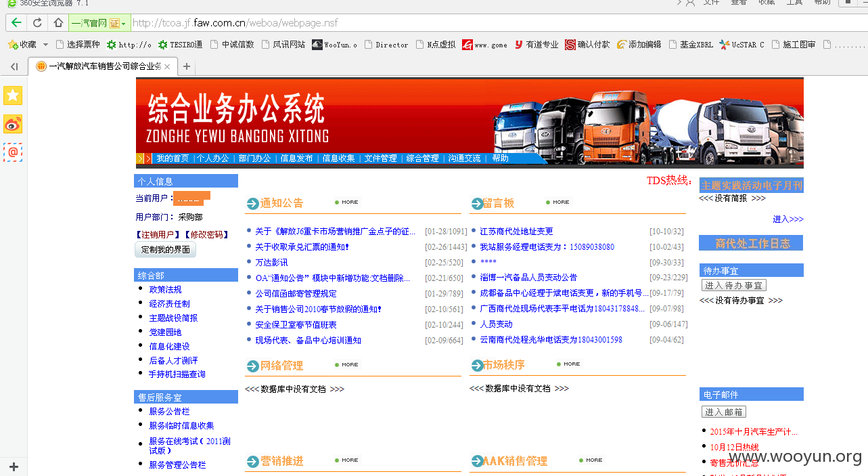This screenshot has height=476, width=868.
Task: Open 我的首页 menu item
Action: pyautogui.click(x=173, y=158)
